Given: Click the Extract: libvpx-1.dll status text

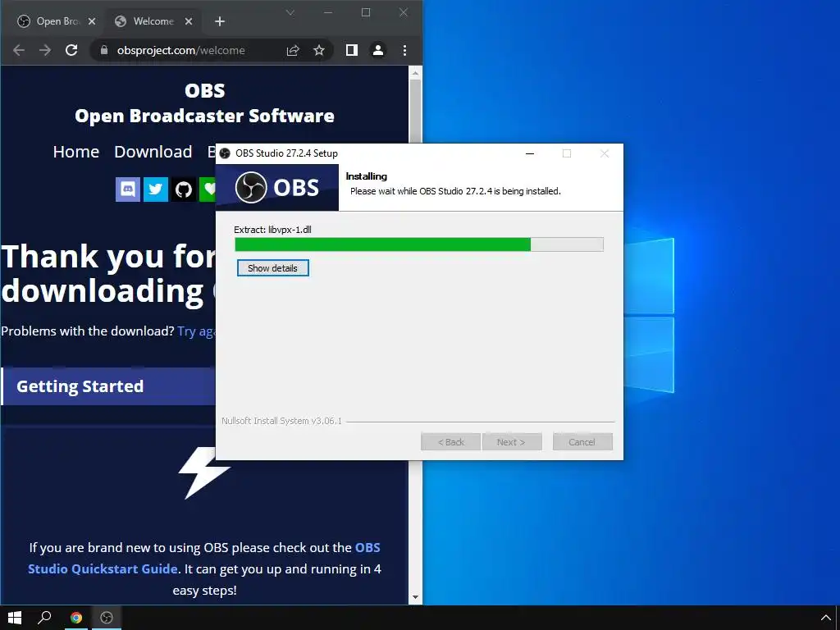Looking at the screenshot, I should coord(272,230).
